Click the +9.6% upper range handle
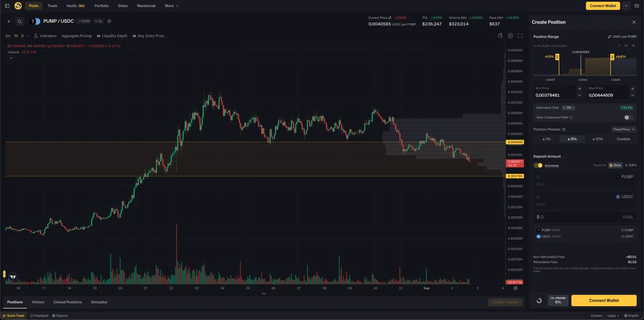This screenshot has width=644, height=320. click(612, 57)
